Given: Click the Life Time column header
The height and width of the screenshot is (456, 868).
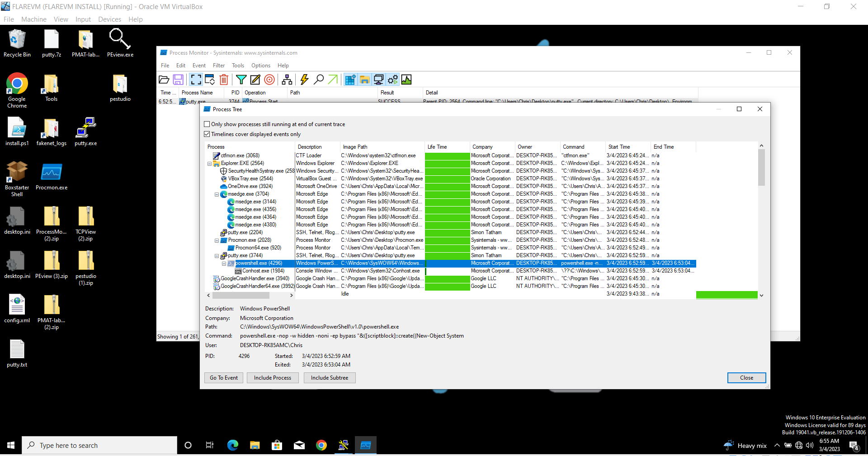Looking at the screenshot, I should click(x=447, y=147).
